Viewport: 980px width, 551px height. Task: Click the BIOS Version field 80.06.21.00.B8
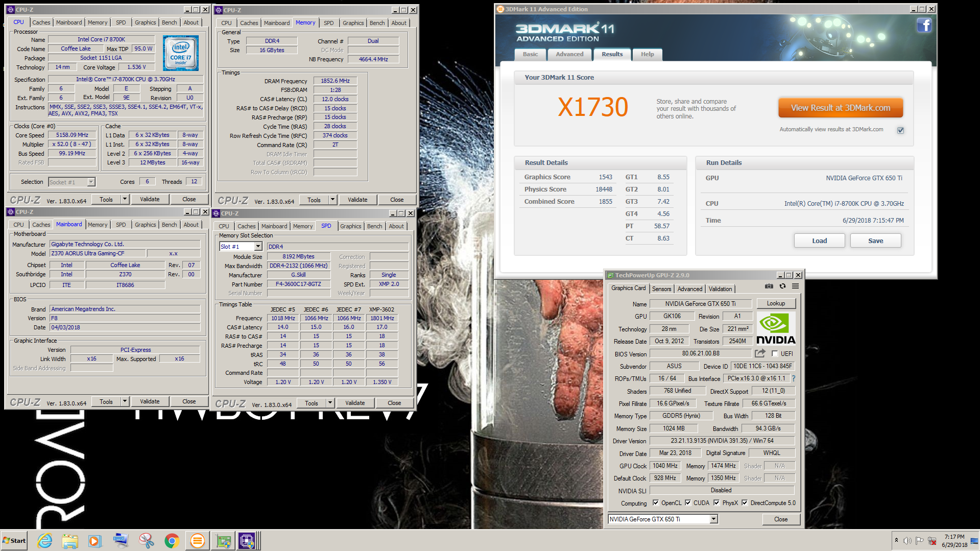click(700, 353)
